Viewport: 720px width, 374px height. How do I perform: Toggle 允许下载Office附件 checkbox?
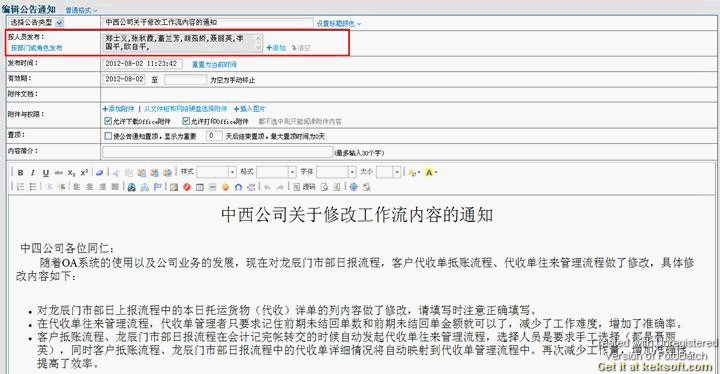(108, 121)
